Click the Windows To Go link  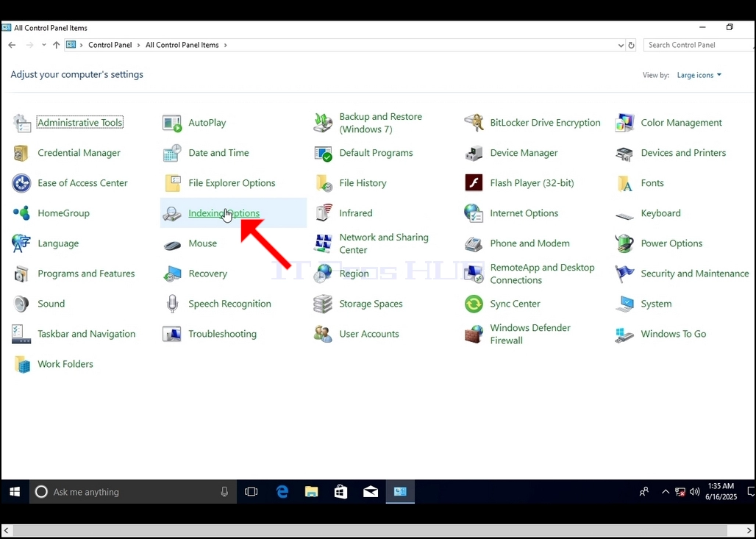tap(674, 334)
